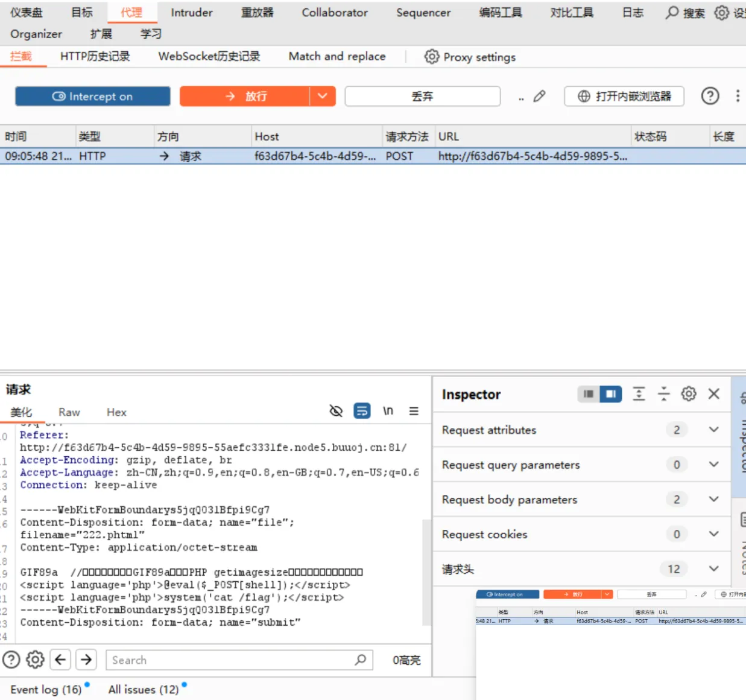Switch to the 目标 tab
Image resolution: width=746 pixels, height=700 pixels.
(x=82, y=13)
